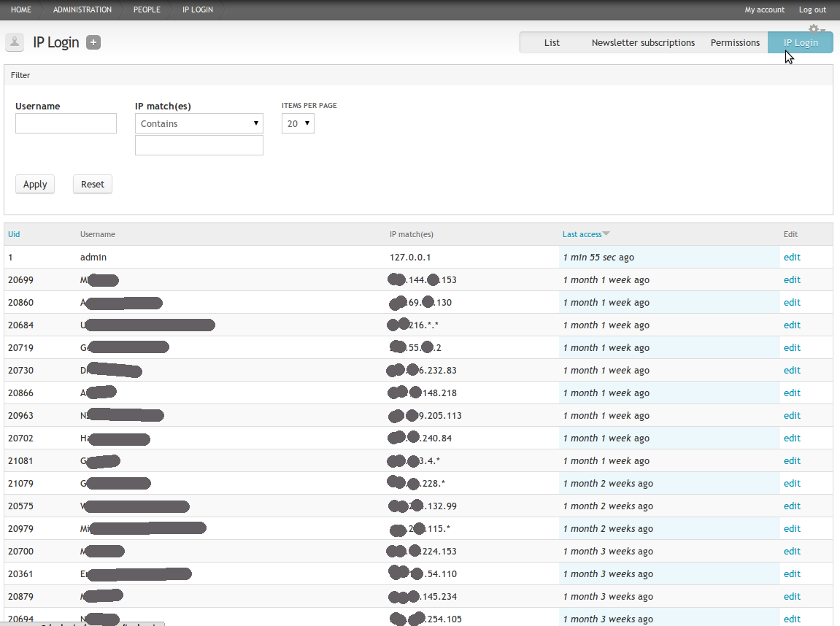Switch to the List tab

click(x=552, y=42)
